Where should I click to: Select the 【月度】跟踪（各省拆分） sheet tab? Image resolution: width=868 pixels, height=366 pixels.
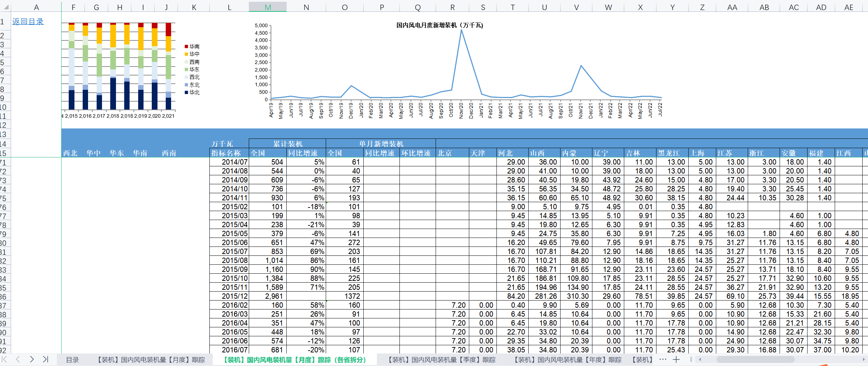point(295,360)
